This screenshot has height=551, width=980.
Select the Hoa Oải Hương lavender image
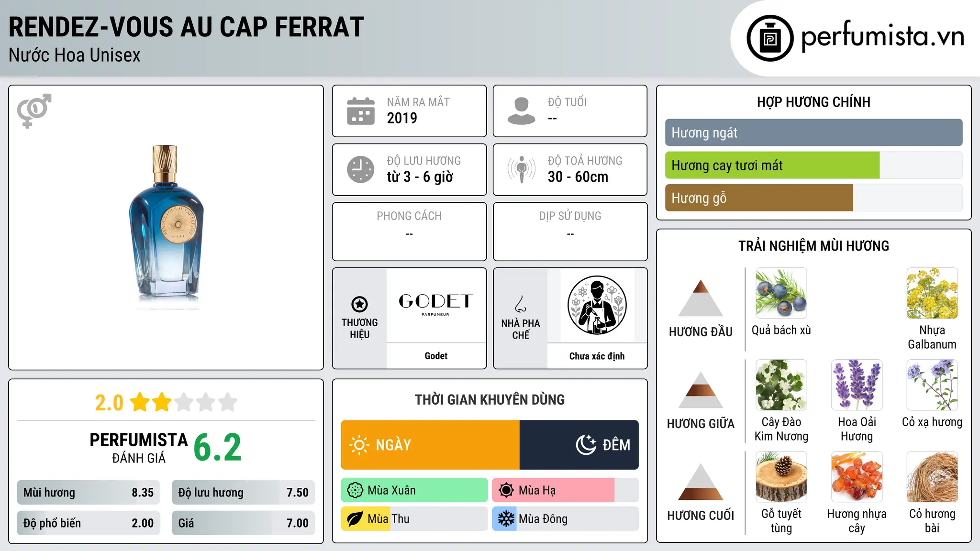857,385
